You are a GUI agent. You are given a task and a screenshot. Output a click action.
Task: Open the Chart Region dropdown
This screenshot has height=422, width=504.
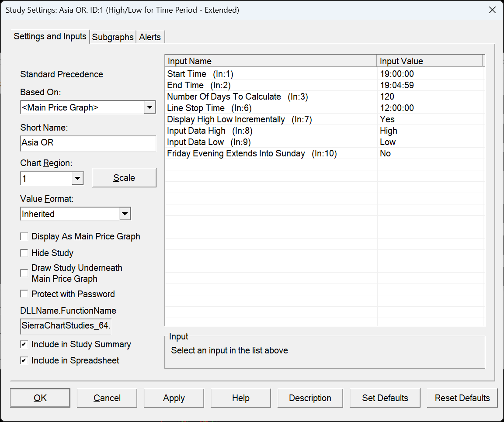click(77, 178)
